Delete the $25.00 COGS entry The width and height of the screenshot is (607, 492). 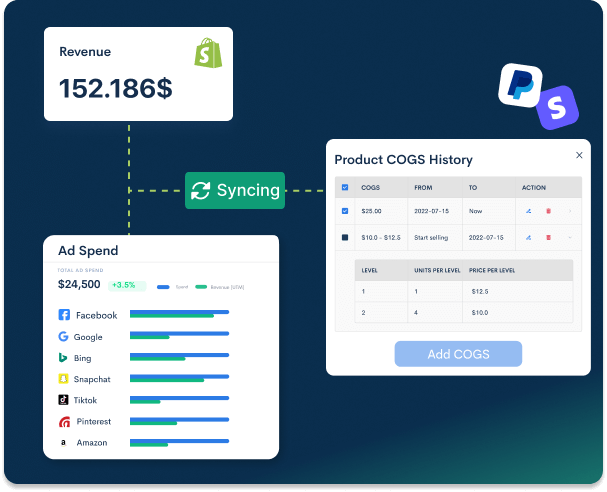click(548, 211)
